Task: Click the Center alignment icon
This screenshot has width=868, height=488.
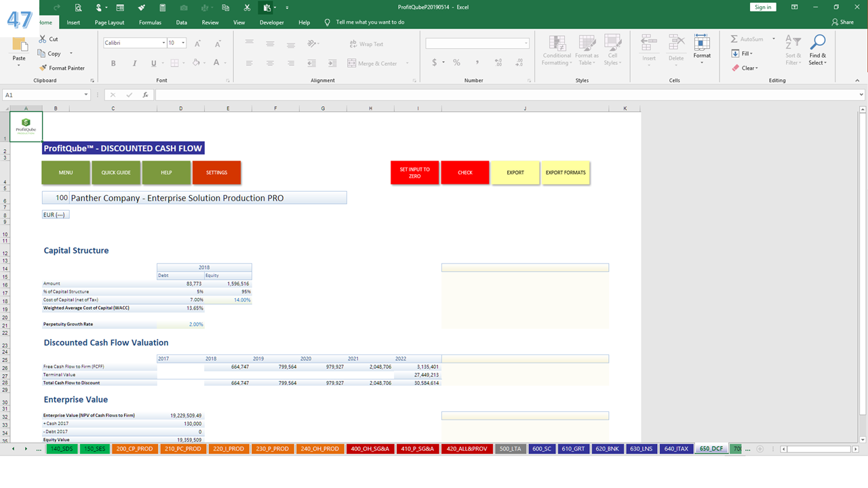Action: coord(270,63)
